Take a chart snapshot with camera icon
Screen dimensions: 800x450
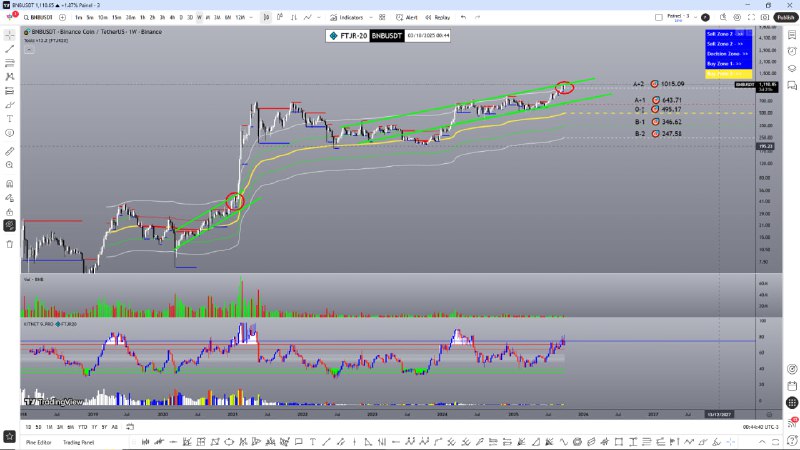point(765,17)
